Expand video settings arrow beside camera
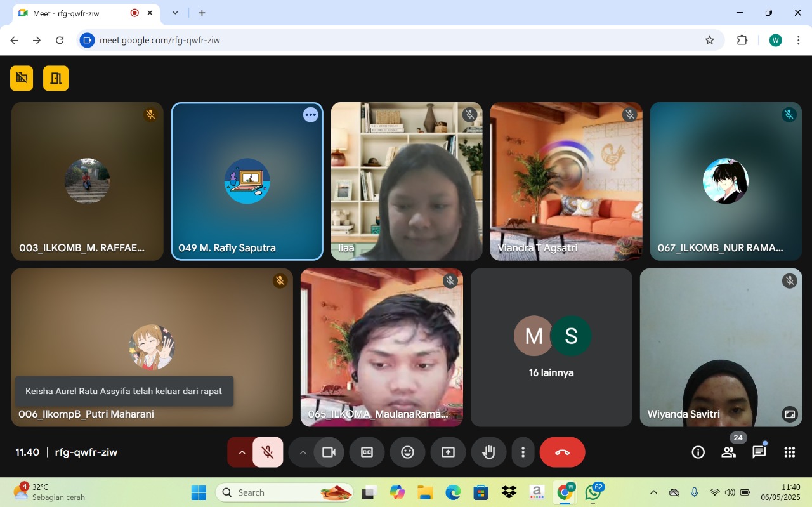This screenshot has width=812, height=507. point(303,452)
